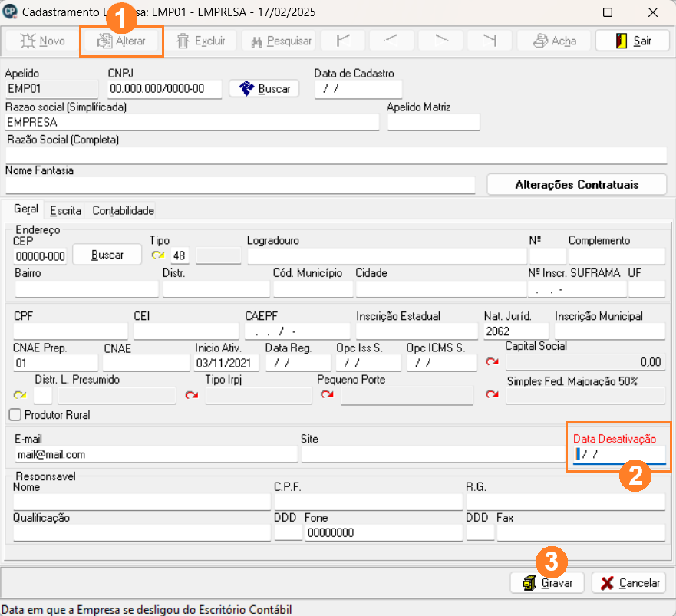
Task: Click the Tipo code field showing 48
Action: (x=180, y=255)
